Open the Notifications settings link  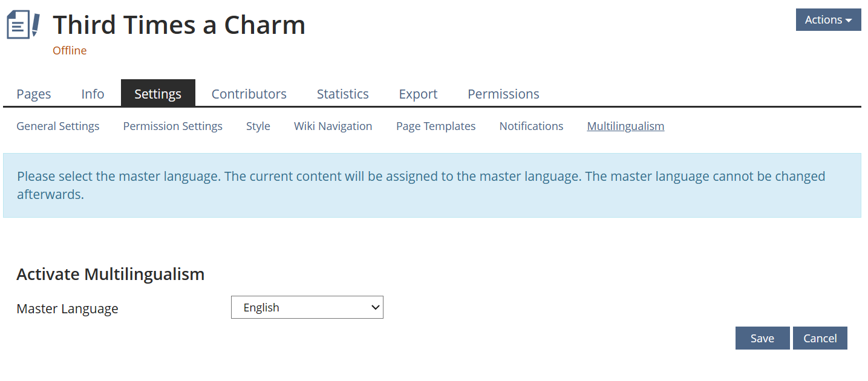pos(531,126)
